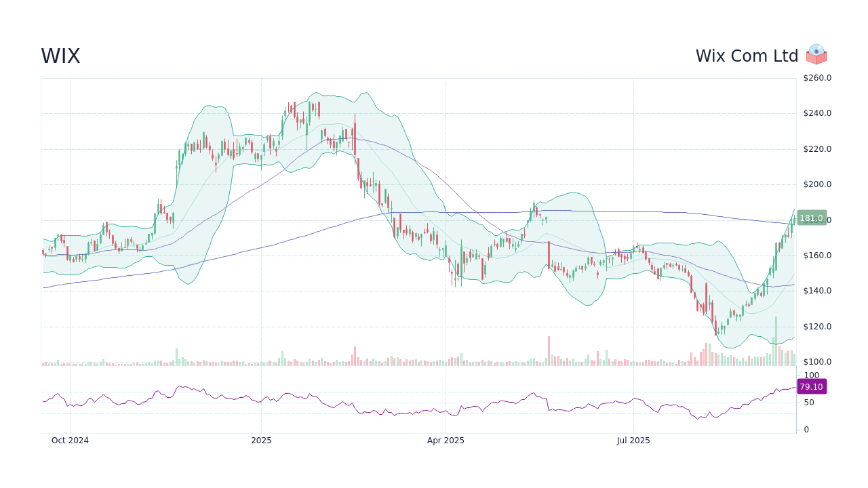The image size is (868, 488).
Task: Open the Apr 2025 date marker
Action: [x=447, y=440]
